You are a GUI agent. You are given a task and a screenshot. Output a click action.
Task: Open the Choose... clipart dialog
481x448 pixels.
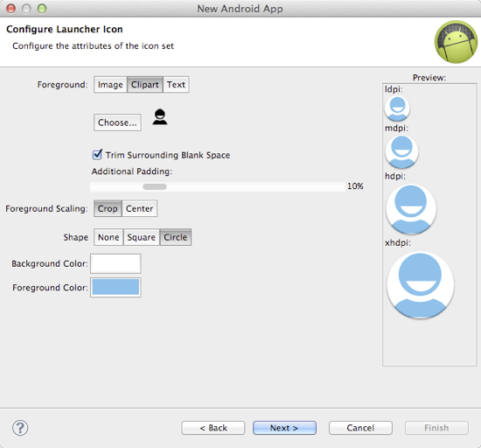click(117, 122)
